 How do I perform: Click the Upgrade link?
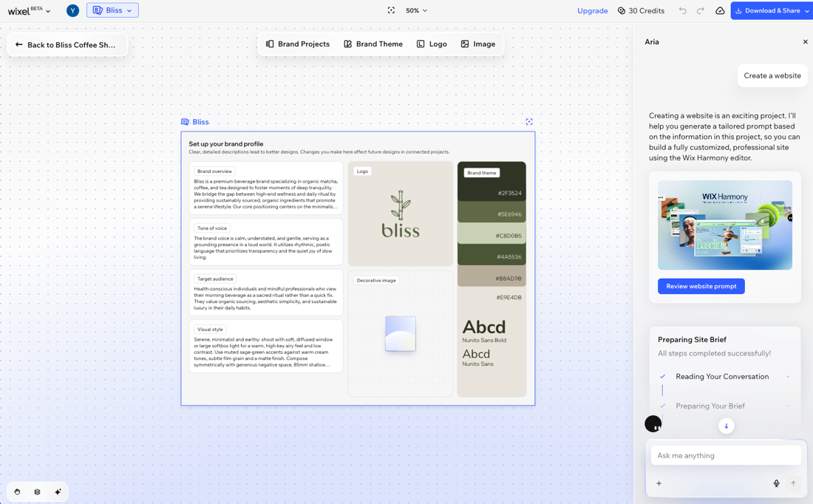592,10
